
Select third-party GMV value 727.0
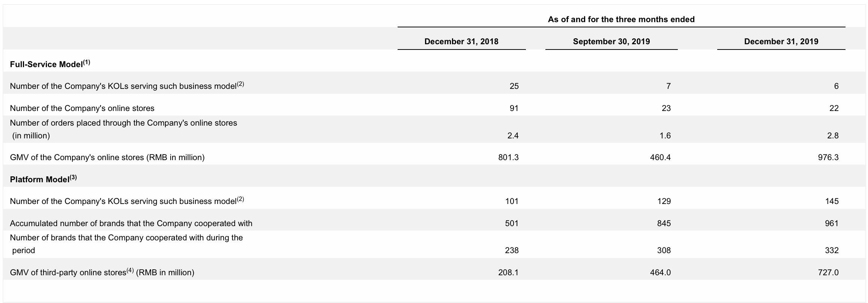(828, 273)
